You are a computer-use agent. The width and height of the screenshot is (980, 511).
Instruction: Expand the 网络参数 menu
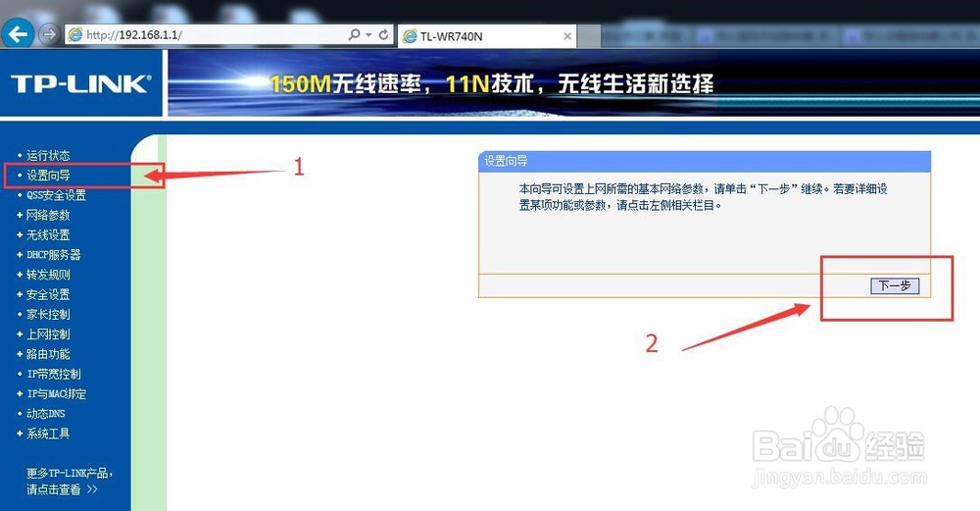click(48, 215)
